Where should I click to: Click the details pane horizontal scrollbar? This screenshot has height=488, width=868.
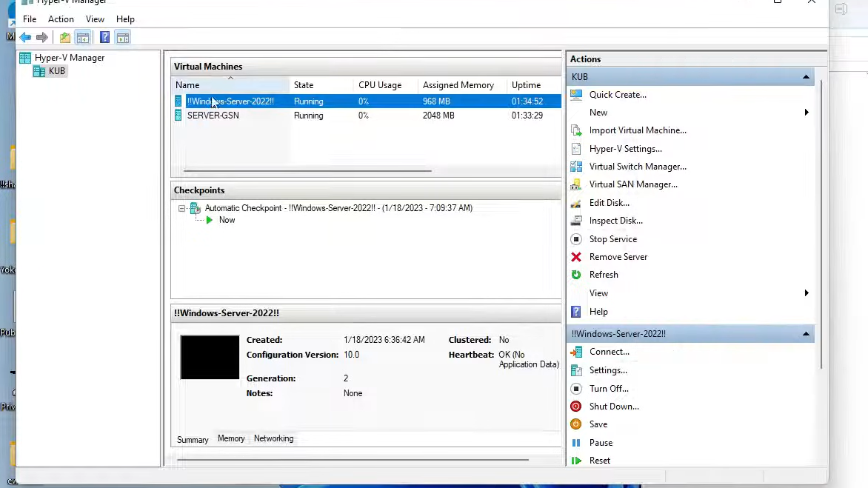pyautogui.click(x=353, y=460)
